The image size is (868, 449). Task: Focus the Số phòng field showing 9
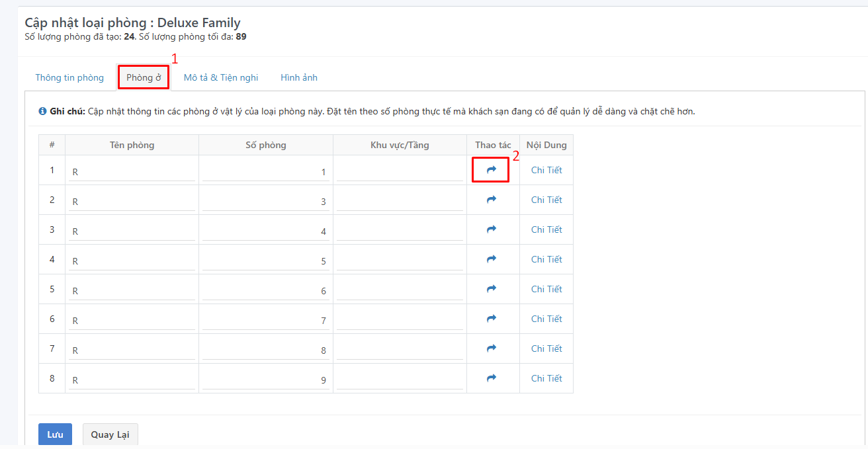pos(266,380)
